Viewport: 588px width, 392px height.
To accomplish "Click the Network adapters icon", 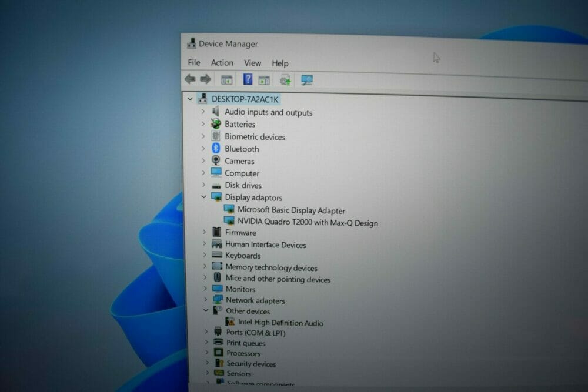I will pos(218,299).
